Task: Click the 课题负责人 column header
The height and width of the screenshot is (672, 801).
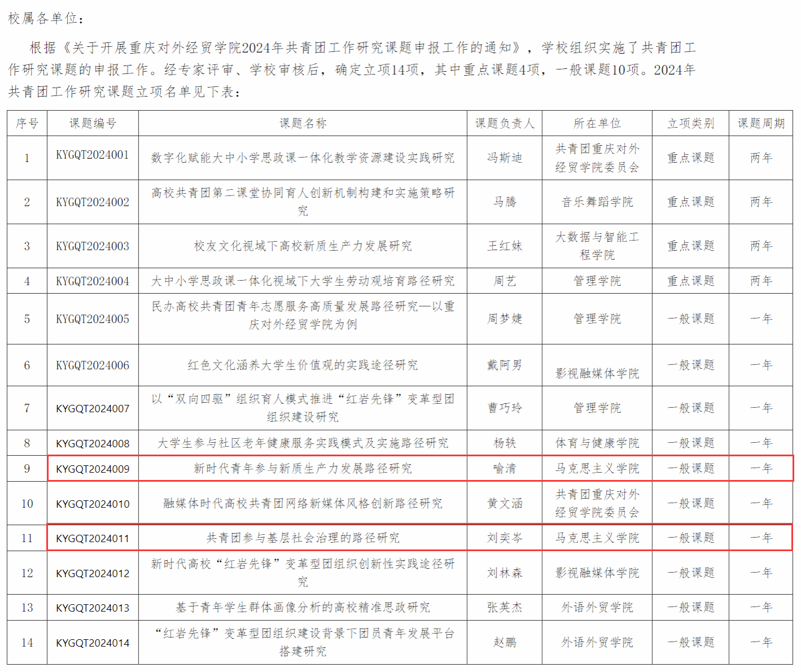Action: 504,124
